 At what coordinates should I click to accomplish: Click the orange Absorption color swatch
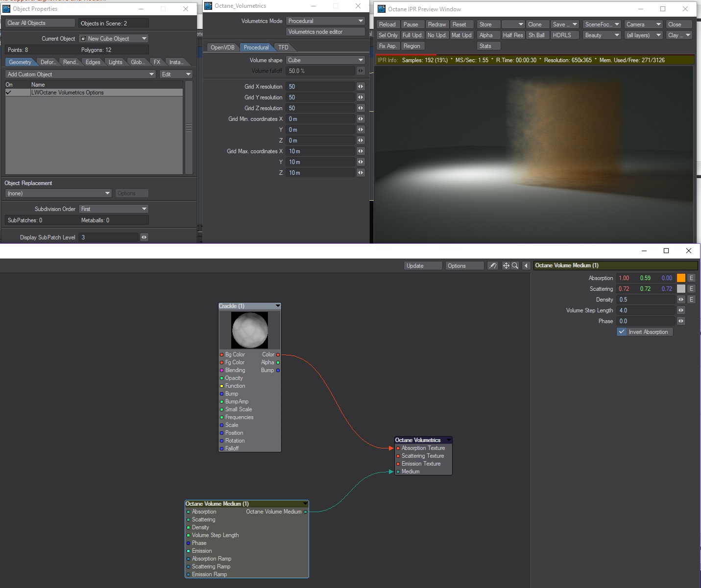pos(681,278)
